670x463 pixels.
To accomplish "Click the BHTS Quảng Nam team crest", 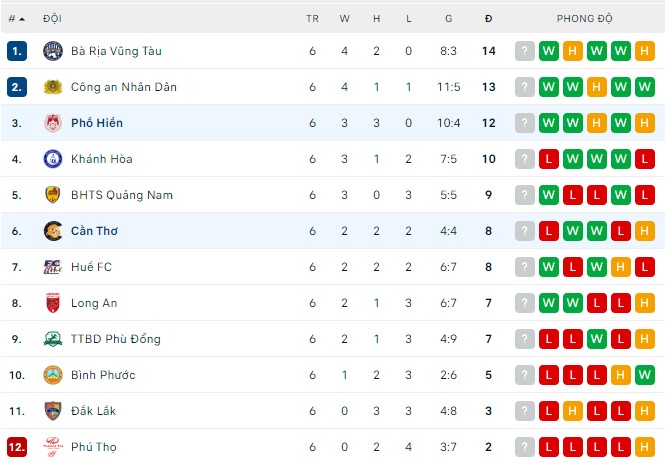I will (x=52, y=195).
